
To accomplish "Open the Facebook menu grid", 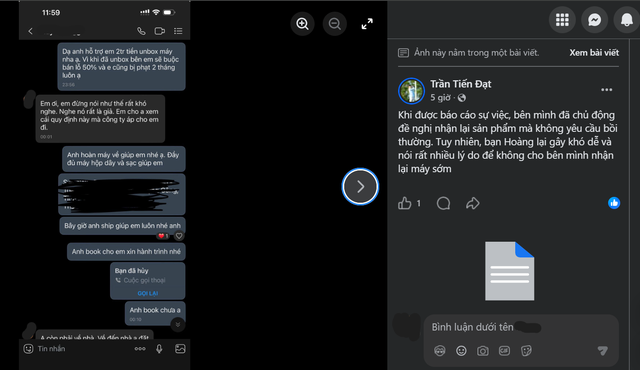I will point(562,20).
